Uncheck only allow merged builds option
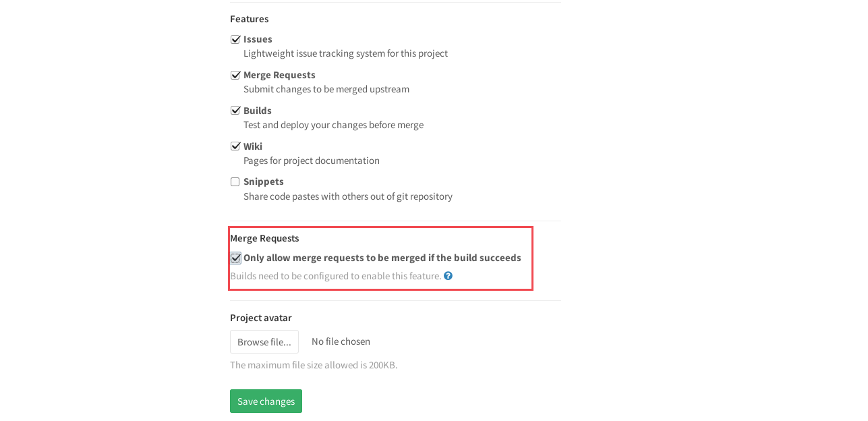This screenshot has height=421, width=868. [x=235, y=258]
